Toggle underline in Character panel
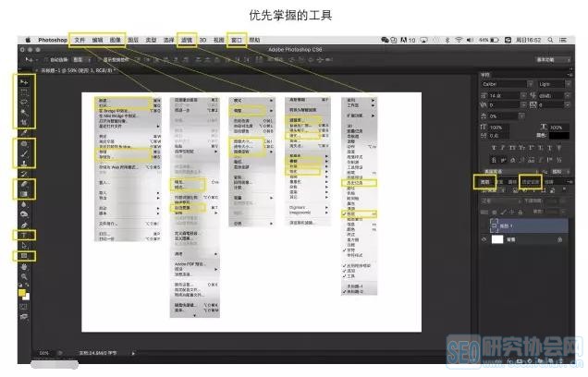588x377 pixels. pyautogui.click(x=550, y=148)
